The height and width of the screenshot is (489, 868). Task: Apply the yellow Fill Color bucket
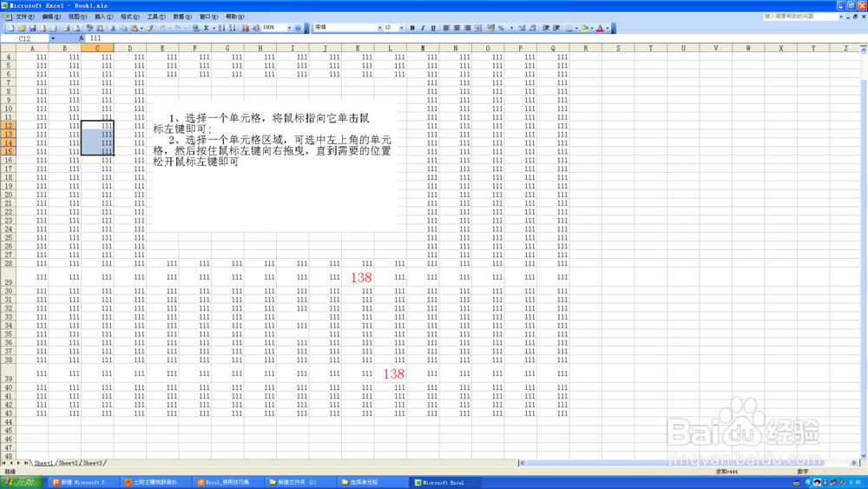coord(584,28)
